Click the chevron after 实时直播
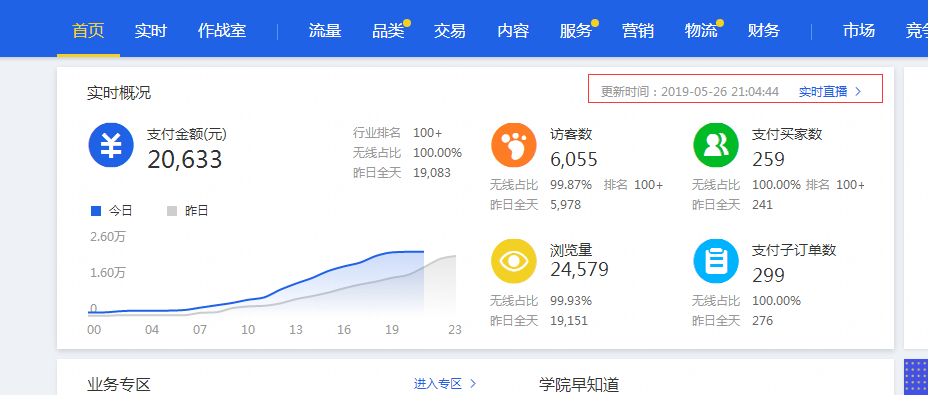Screen dimensions: 928x395 tap(858, 92)
